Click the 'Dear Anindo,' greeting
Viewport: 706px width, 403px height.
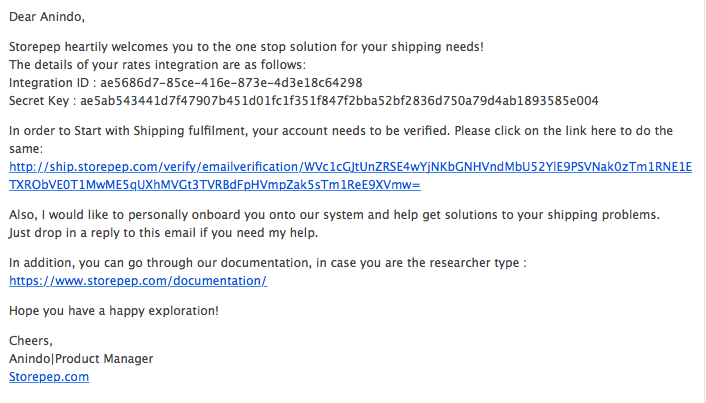pyautogui.click(x=47, y=17)
